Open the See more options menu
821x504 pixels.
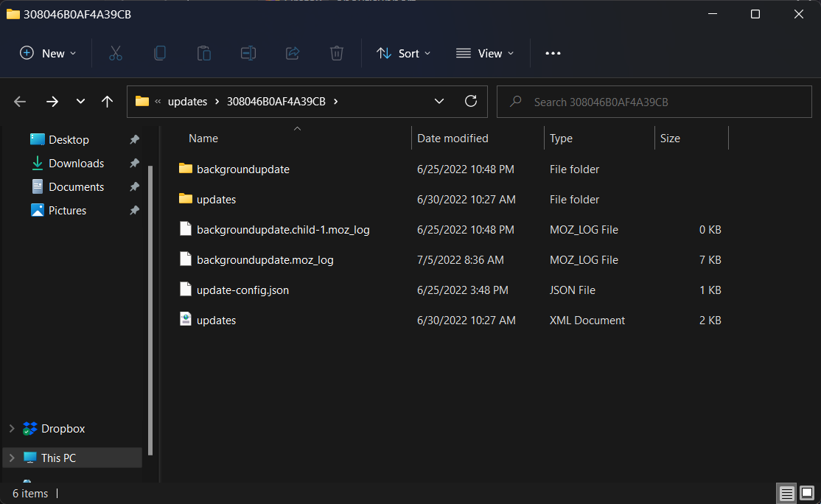[x=553, y=53]
